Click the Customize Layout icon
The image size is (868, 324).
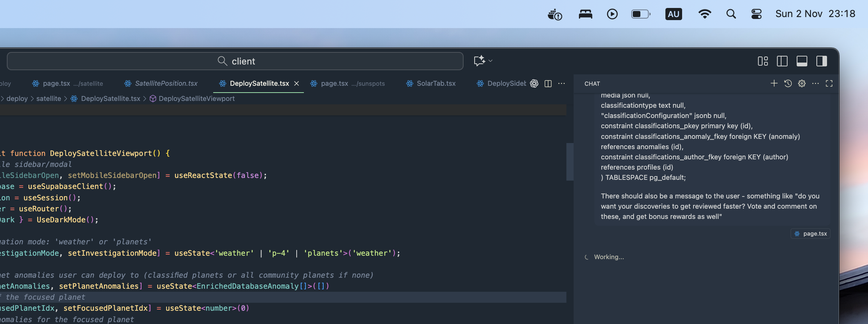tap(763, 61)
